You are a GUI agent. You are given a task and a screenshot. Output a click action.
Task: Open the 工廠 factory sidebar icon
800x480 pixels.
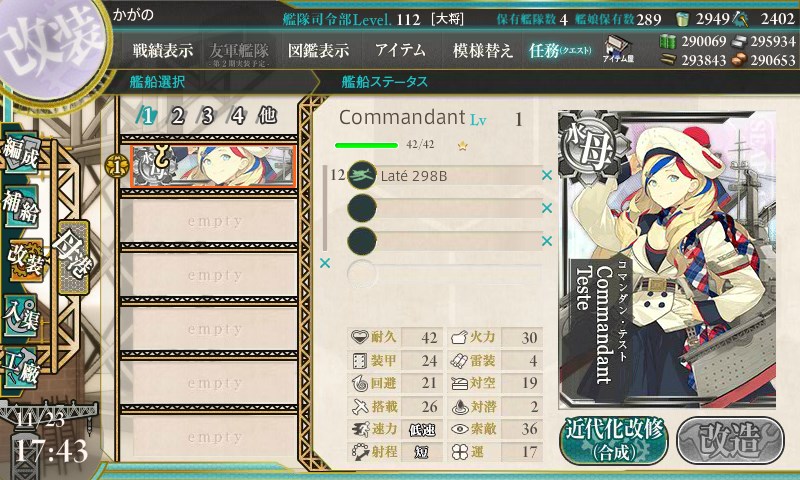pos(21,369)
